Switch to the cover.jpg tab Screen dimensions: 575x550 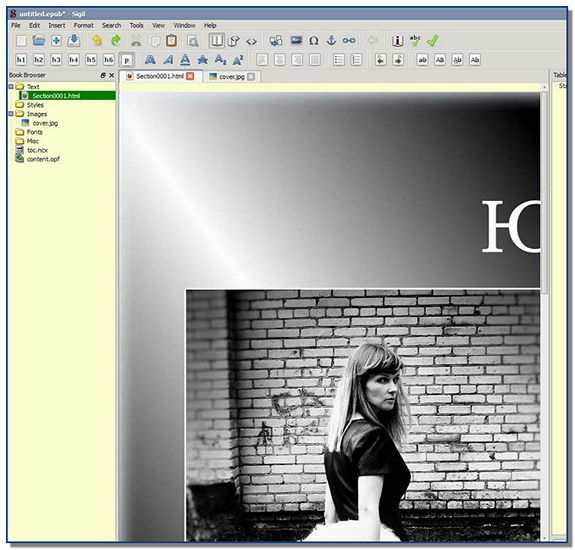coord(231,77)
